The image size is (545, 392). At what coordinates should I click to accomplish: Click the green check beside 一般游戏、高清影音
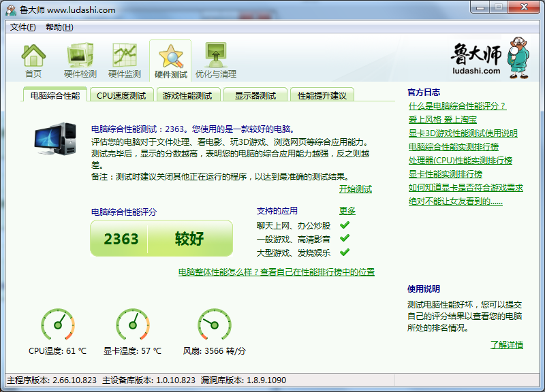click(345, 238)
